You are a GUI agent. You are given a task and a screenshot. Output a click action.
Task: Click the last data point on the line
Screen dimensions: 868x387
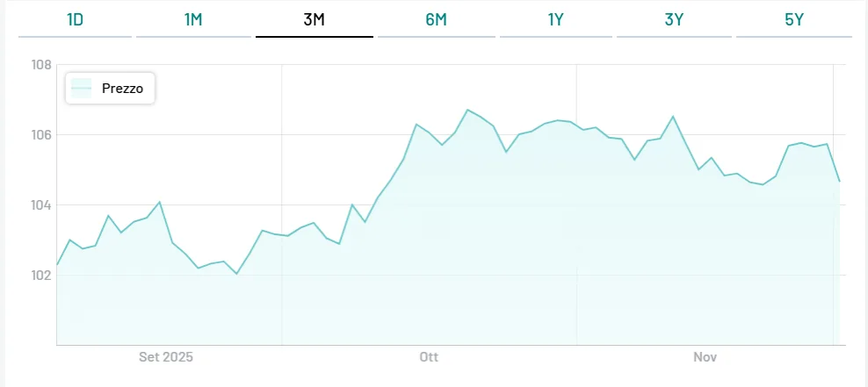(x=840, y=182)
